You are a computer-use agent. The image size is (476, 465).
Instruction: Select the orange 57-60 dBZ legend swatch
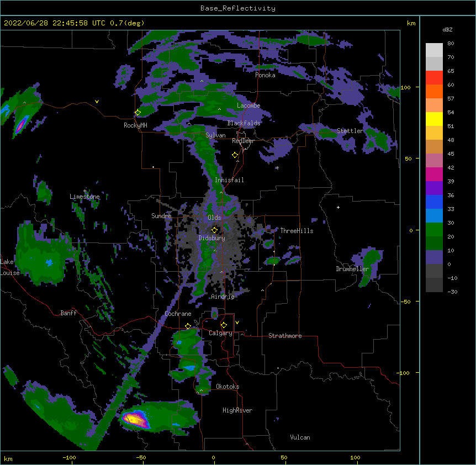[x=434, y=91]
